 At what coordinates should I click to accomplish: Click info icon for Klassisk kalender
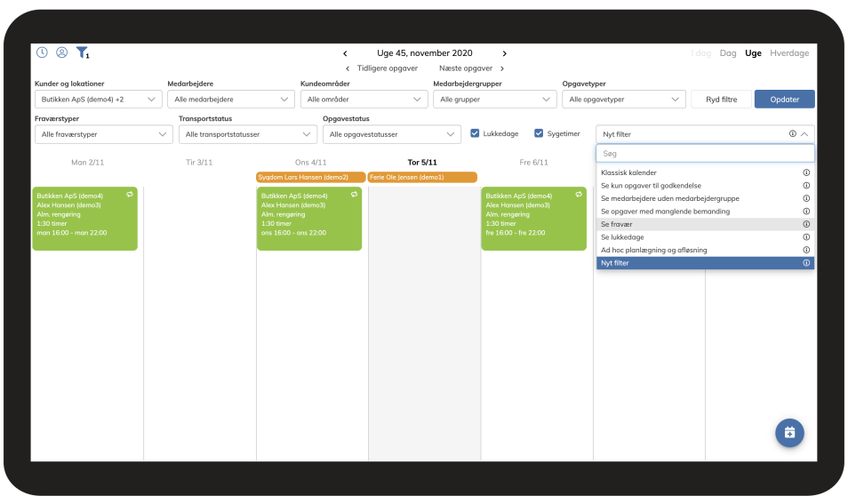point(806,172)
